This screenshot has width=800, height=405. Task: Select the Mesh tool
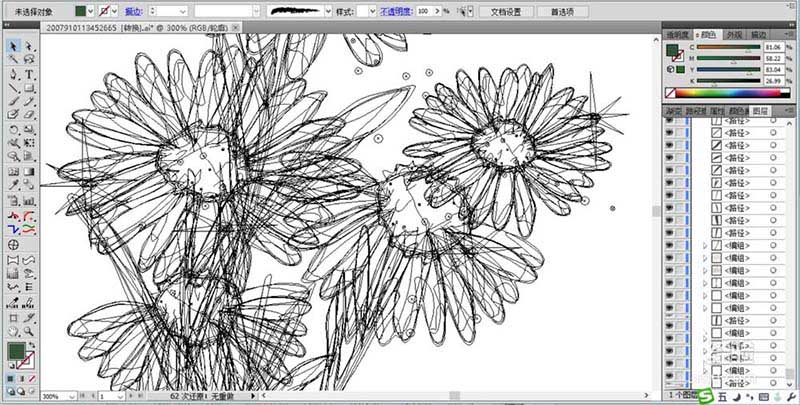(x=14, y=172)
